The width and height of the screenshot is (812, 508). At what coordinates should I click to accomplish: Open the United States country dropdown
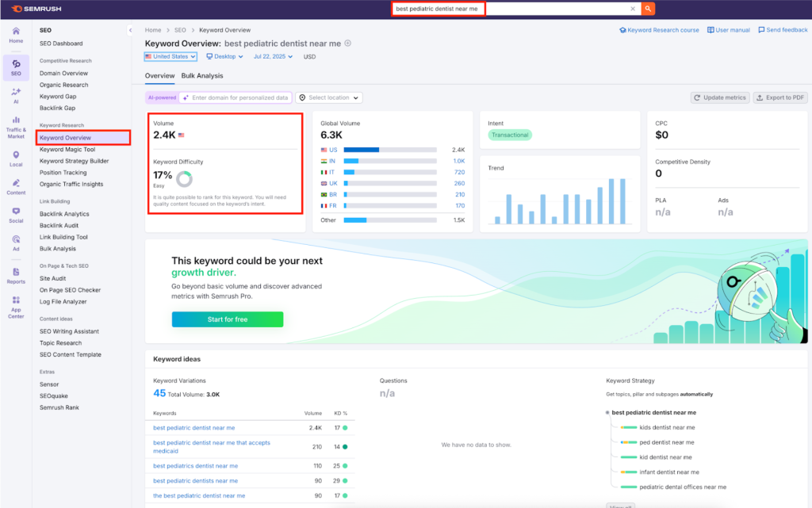(170, 56)
